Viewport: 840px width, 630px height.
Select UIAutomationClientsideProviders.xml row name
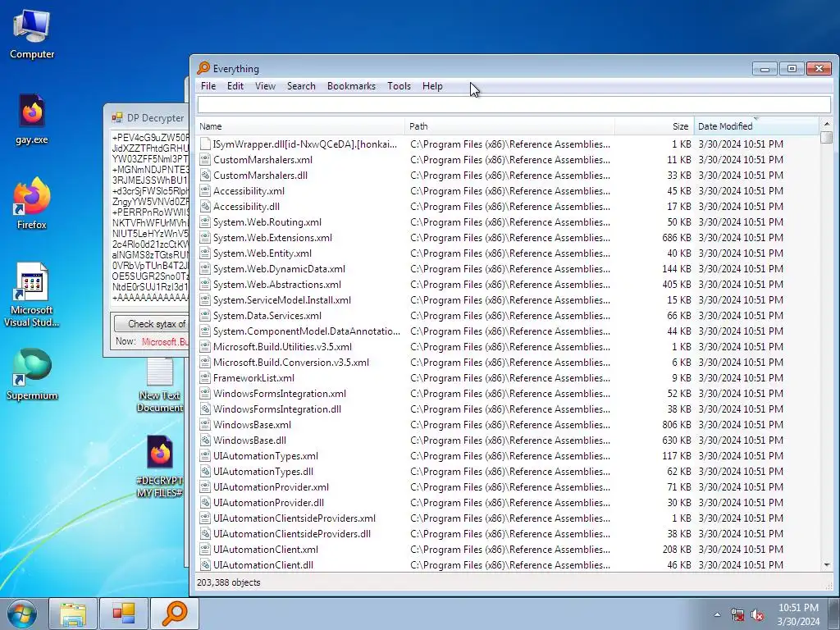click(294, 518)
